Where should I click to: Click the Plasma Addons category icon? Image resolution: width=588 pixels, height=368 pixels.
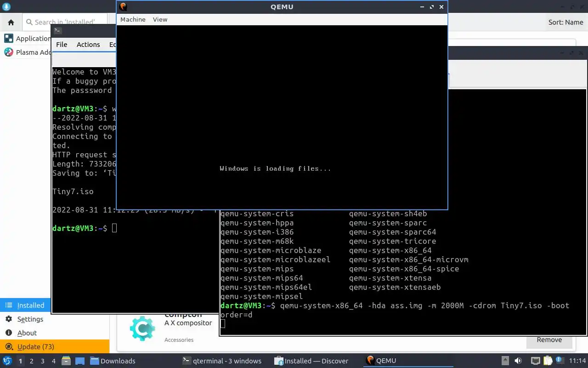coord(9,52)
